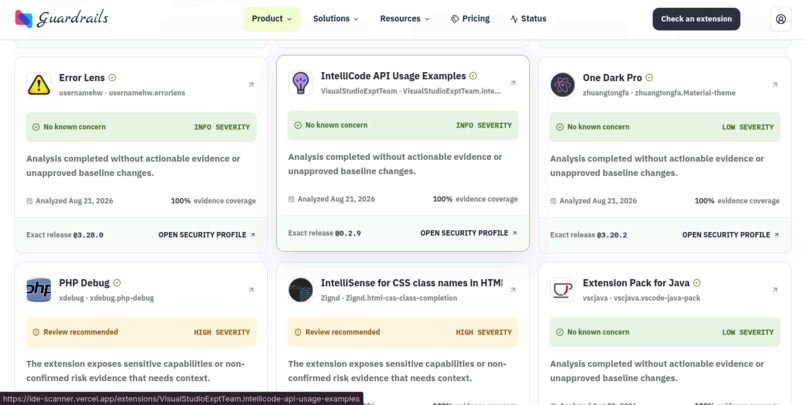The image size is (806, 405).
Task: Click the IntelliCode API Usage Examples title
Action: click(393, 76)
